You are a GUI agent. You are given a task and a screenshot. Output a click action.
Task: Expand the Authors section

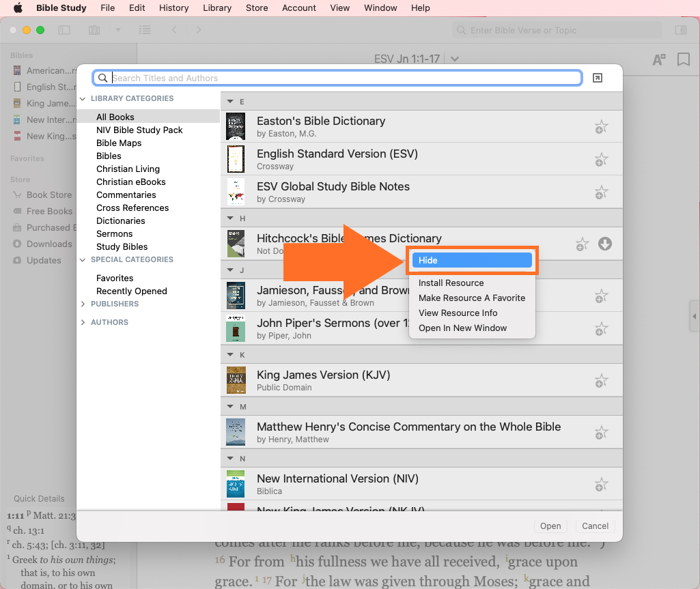pos(83,322)
